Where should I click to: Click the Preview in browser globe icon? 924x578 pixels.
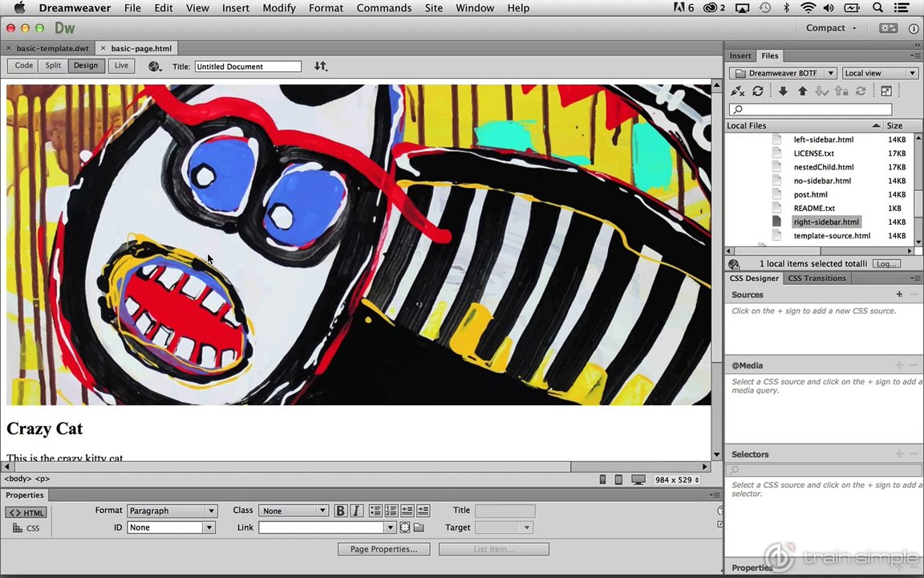pyautogui.click(x=154, y=67)
